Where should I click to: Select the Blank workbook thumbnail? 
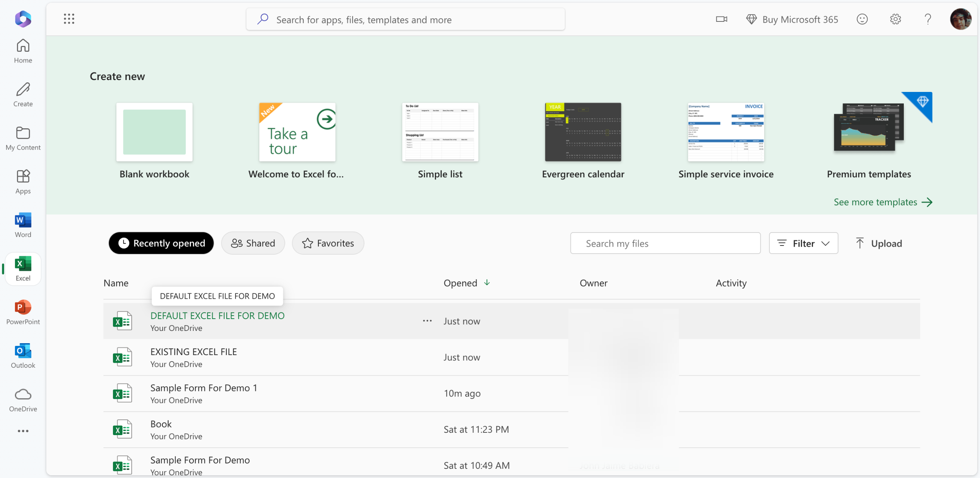click(x=154, y=132)
